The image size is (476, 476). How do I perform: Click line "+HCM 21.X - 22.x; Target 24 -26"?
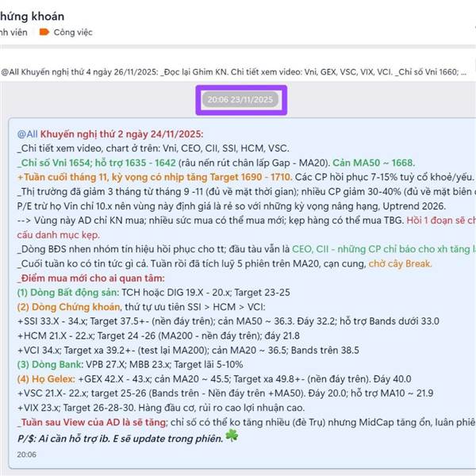pyautogui.click(x=158, y=336)
